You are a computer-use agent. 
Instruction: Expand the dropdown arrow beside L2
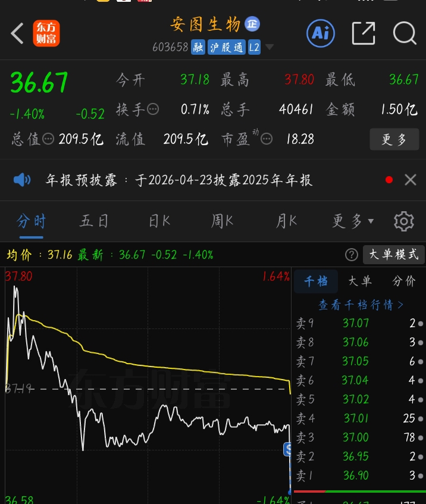tap(270, 47)
